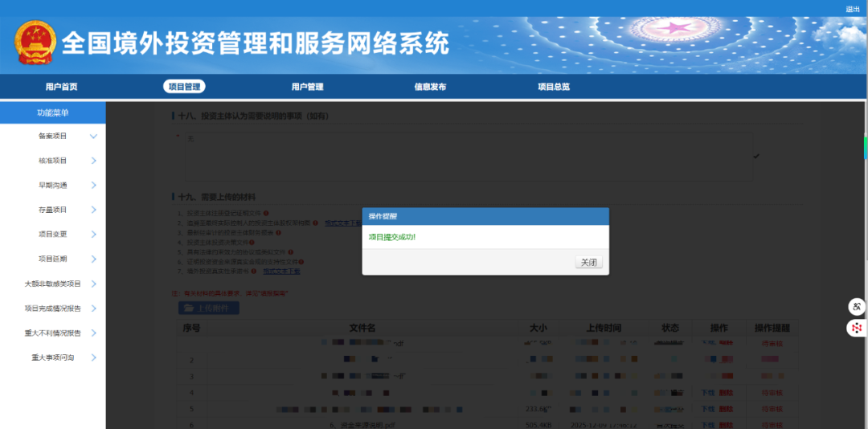Image resolution: width=868 pixels, height=429 pixels.
Task: Expand the 项目延期 chevron
Action: [x=93, y=259]
